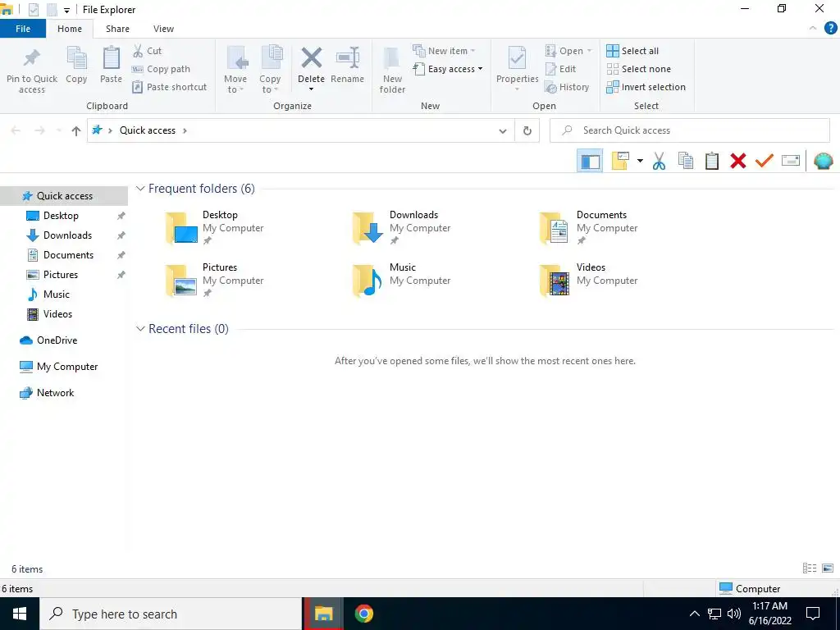Click the rename toolbar icon next to checkmark
840x630 pixels.
point(791,161)
